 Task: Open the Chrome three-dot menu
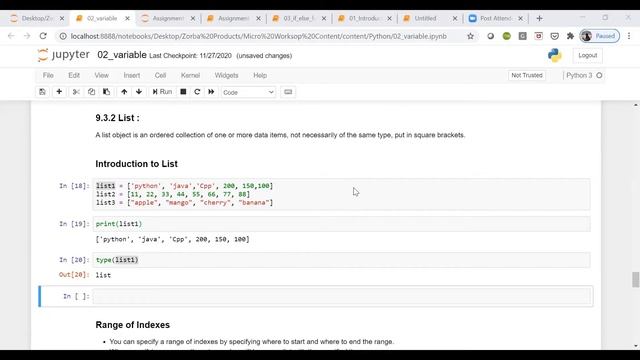(x=629, y=36)
